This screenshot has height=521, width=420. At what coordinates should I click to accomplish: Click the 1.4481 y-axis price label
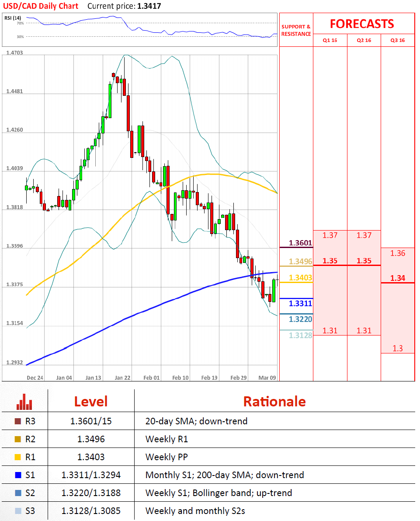pyautogui.click(x=14, y=91)
